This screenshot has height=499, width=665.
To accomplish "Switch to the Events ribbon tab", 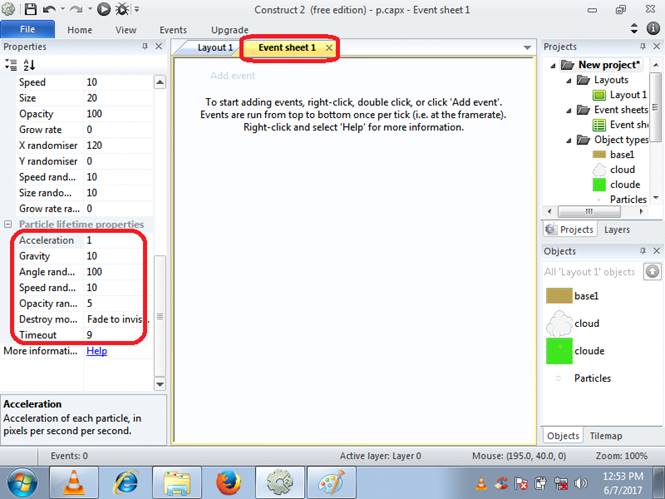I will pyautogui.click(x=173, y=30).
